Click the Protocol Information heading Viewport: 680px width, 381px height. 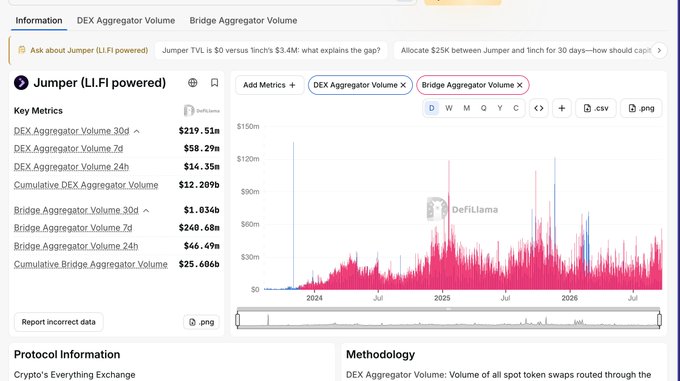tap(67, 355)
